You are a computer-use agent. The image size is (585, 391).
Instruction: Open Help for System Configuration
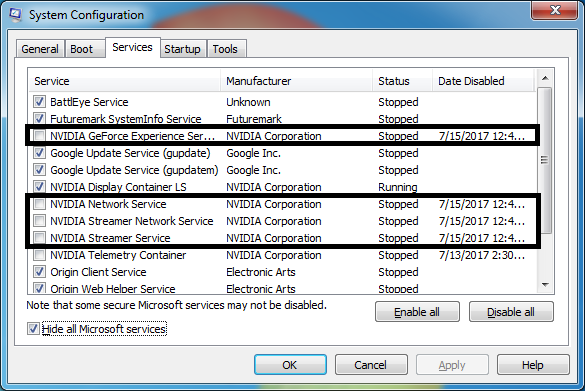pos(533,365)
